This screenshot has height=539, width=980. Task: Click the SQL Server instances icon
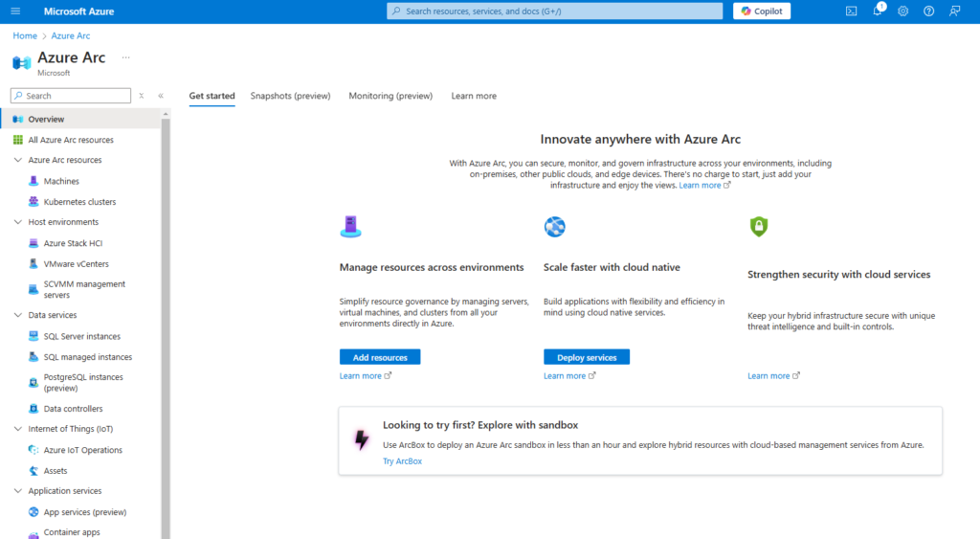click(33, 336)
